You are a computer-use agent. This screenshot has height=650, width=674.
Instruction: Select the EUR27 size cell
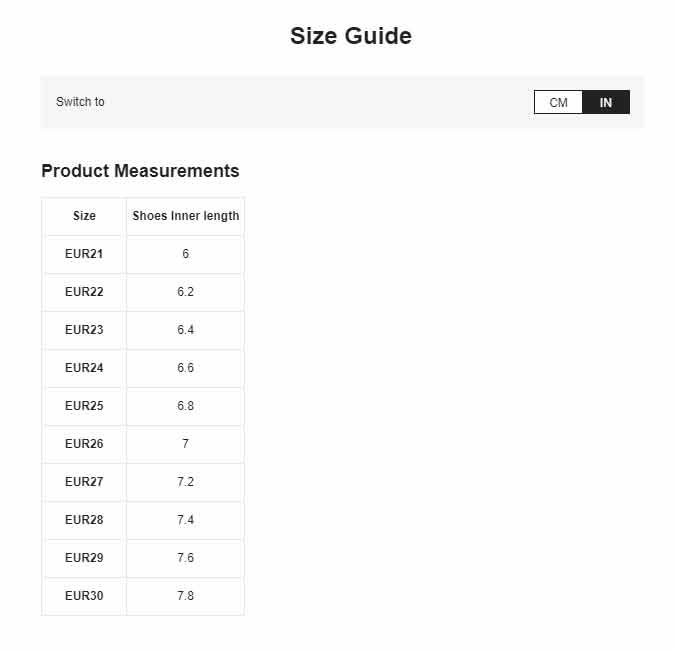[x=84, y=482]
